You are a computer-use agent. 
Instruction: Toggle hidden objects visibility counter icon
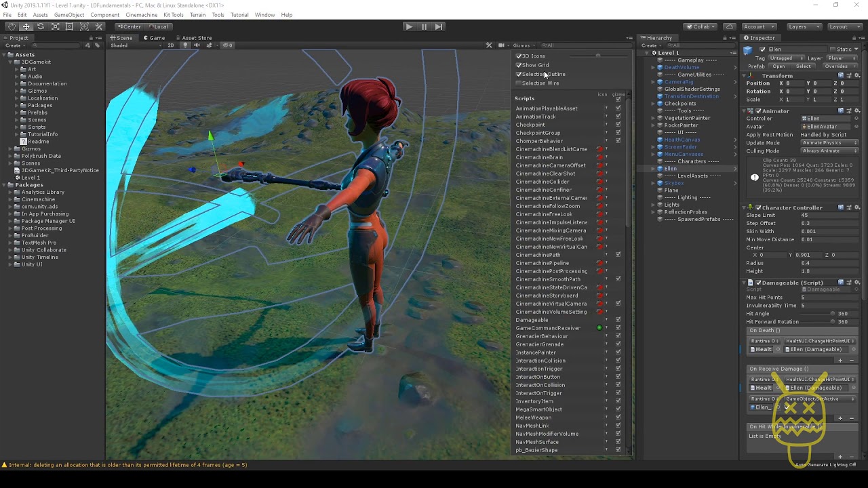pyautogui.click(x=228, y=45)
